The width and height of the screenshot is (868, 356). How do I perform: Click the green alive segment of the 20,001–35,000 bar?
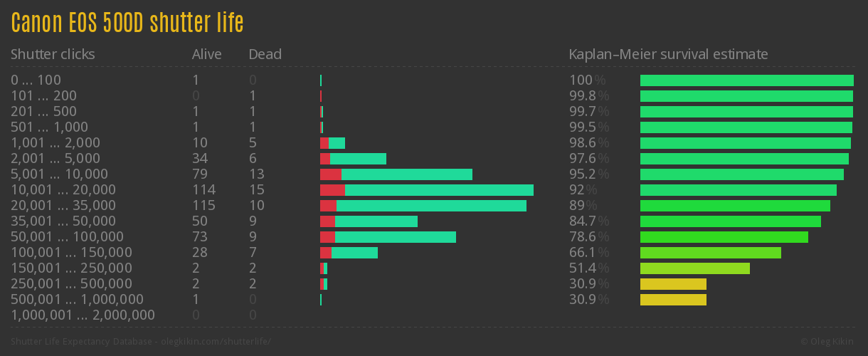click(x=431, y=206)
